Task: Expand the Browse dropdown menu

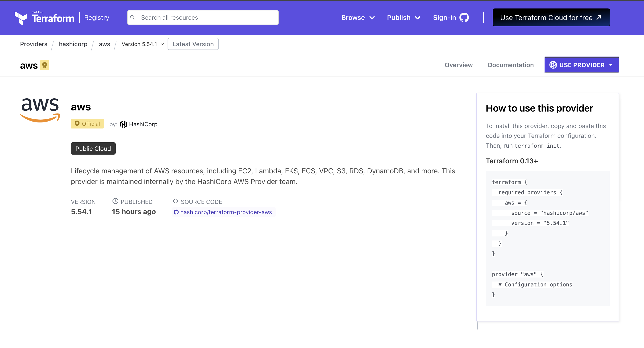Action: [x=358, y=18]
